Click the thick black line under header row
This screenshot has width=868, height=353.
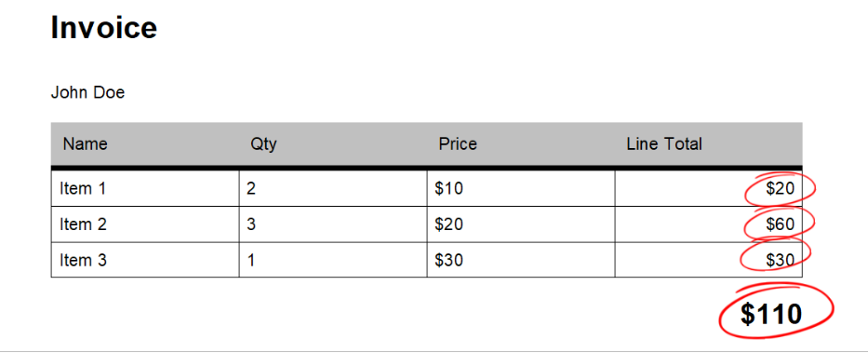coord(426,168)
